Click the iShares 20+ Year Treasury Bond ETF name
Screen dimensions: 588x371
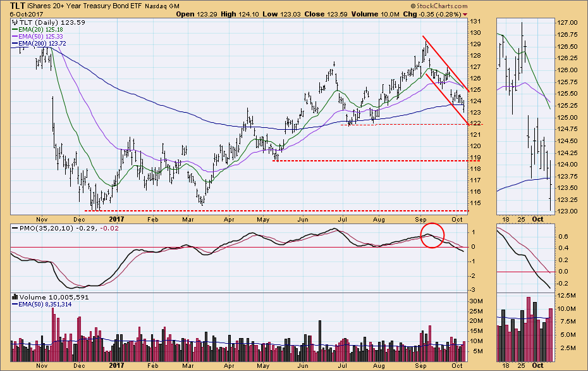click(x=84, y=6)
